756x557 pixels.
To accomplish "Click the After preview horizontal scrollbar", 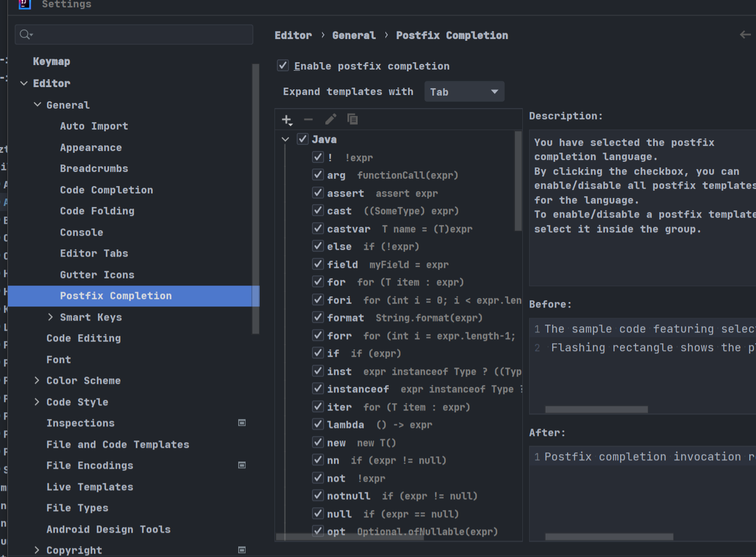I will click(609, 537).
